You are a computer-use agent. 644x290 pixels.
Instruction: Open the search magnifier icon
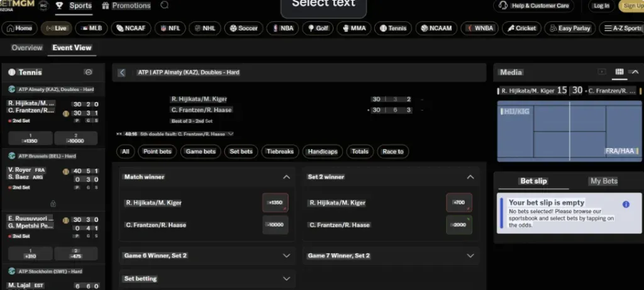[x=164, y=5]
